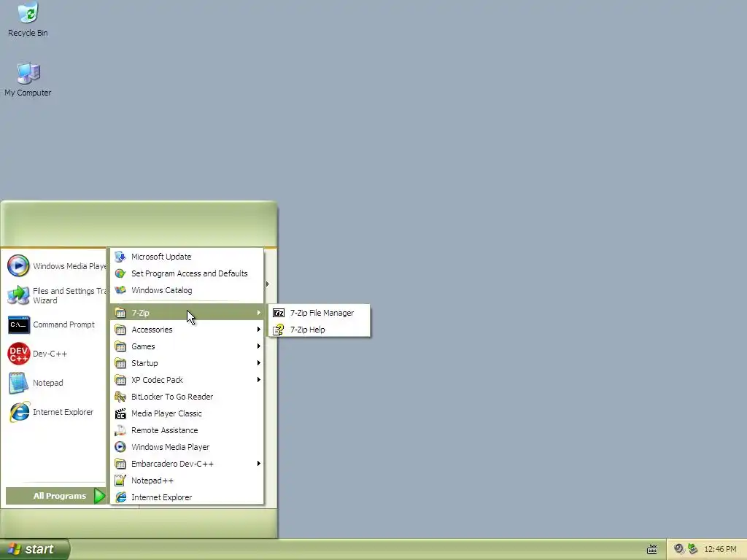The width and height of the screenshot is (747, 560).
Task: Click the All Programs label
Action: [x=60, y=496]
